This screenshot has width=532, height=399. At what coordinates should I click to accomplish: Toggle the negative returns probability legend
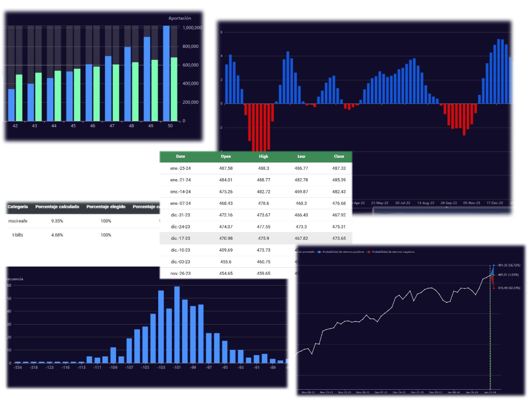[391, 252]
